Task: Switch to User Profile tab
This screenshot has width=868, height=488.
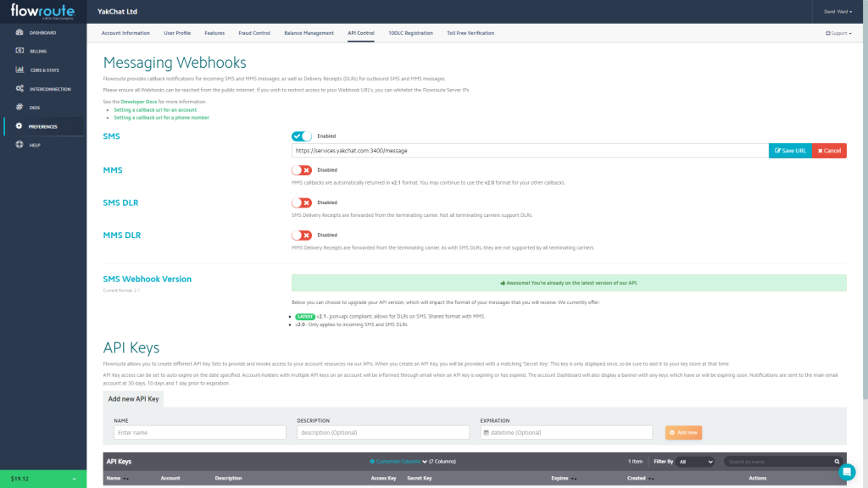Action: (x=177, y=33)
